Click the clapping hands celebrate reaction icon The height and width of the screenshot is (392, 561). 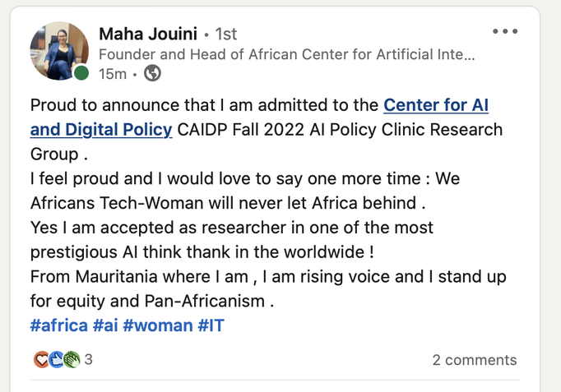pos(72,359)
